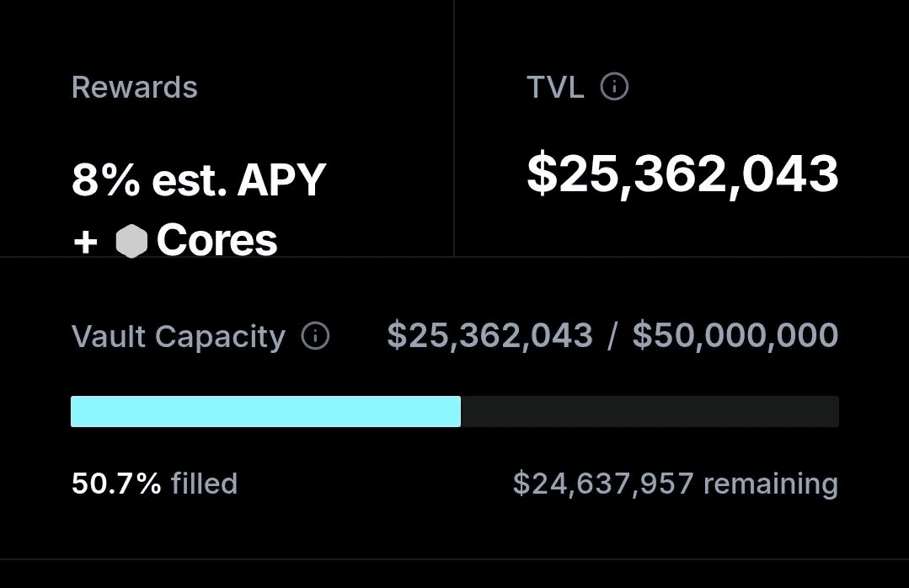The height and width of the screenshot is (588, 909).
Task: Click the dark unfilled portion of capacity bar
Action: point(650,412)
